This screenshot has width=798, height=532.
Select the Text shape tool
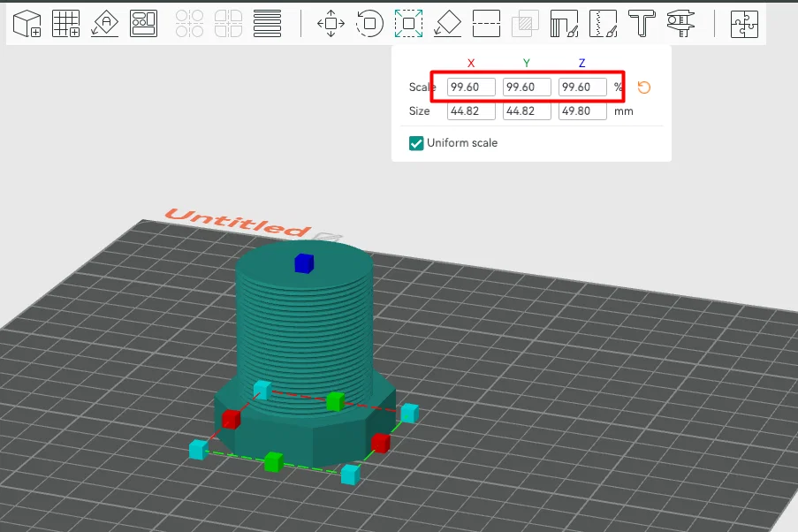coord(642,23)
